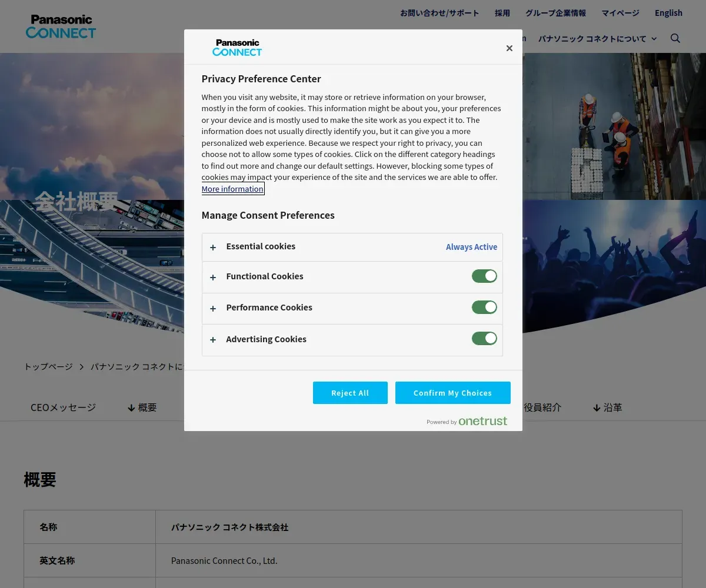Close the Privacy Preference Center dialog

tap(509, 48)
